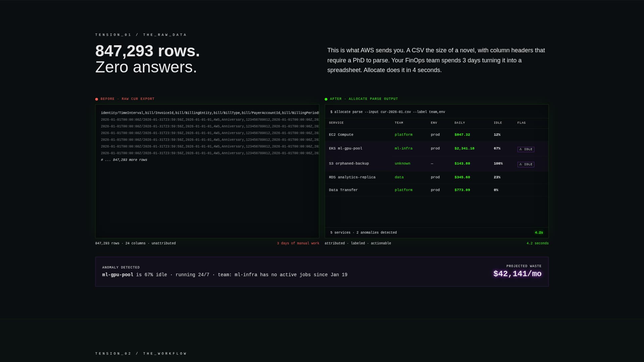Click 'prod' env in the EKS ml-gpu-pool row
644x362 pixels.
tap(435, 148)
